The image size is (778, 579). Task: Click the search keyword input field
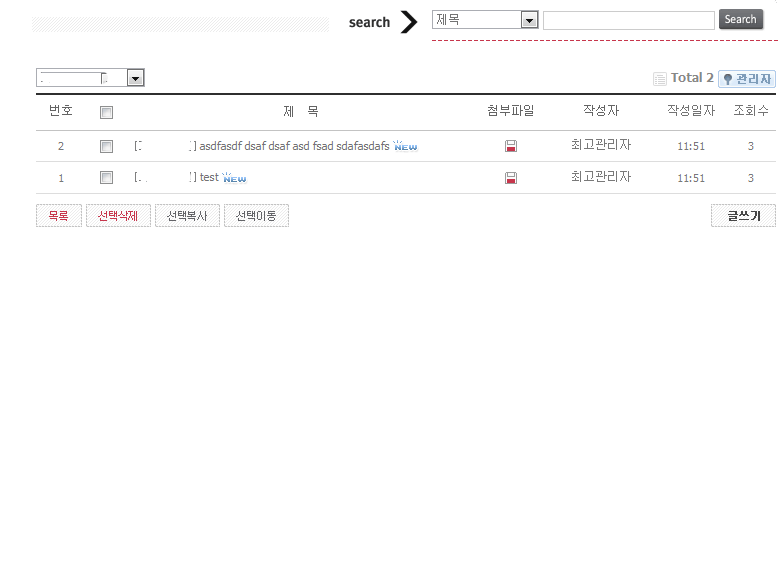point(628,20)
